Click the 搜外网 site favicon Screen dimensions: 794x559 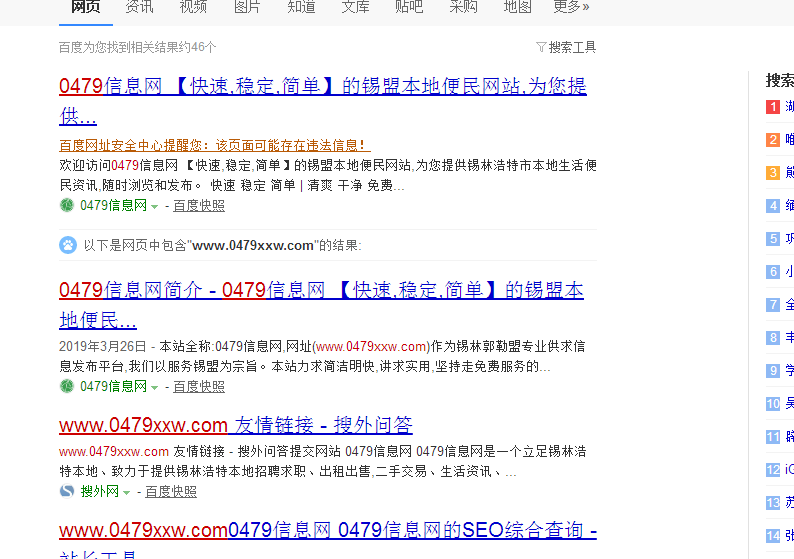tap(67, 491)
